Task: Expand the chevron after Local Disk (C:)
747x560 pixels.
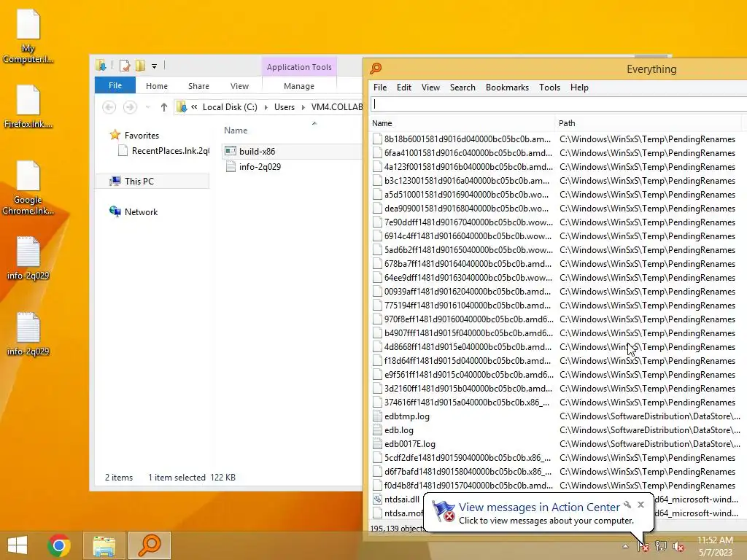Action: coord(266,107)
